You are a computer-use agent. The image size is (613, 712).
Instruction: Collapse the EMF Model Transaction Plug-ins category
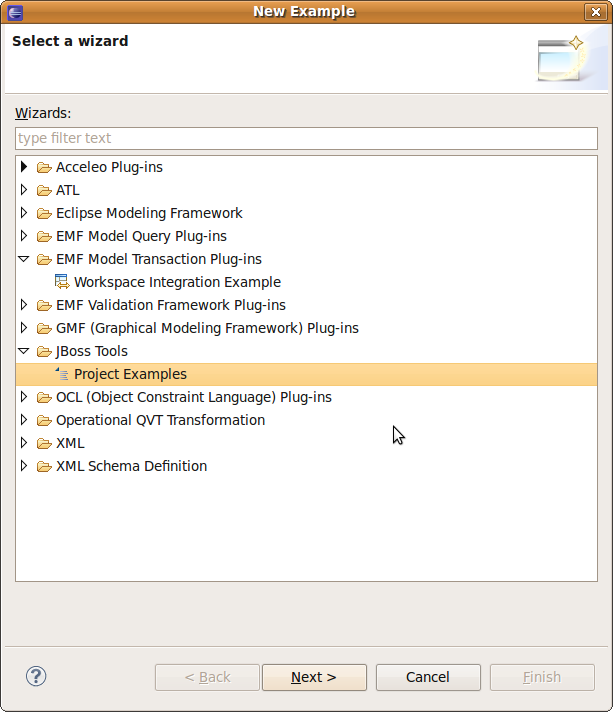[24, 259]
